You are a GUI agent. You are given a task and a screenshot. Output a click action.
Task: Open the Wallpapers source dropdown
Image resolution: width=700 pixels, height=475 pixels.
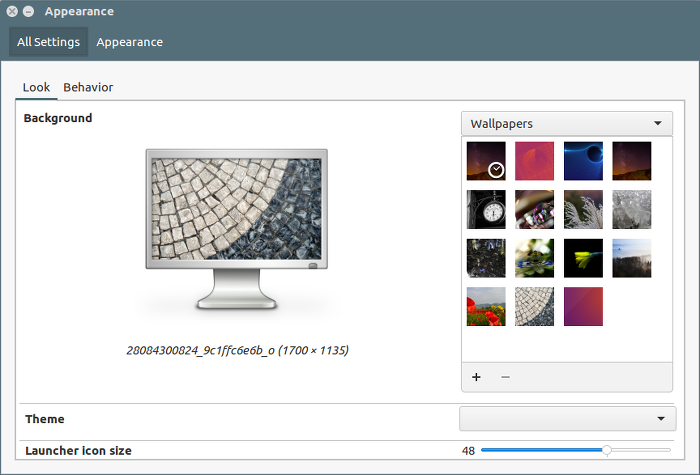coord(567,124)
